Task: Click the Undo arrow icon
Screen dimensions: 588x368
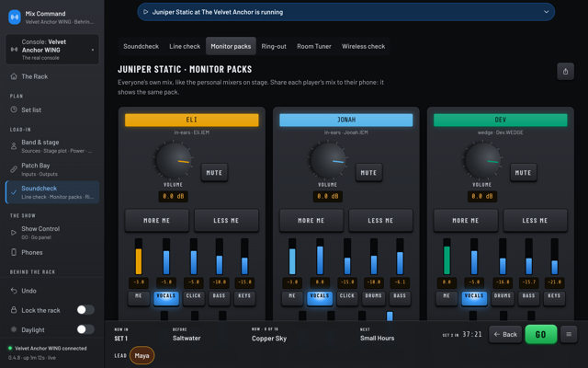Action: point(14,291)
